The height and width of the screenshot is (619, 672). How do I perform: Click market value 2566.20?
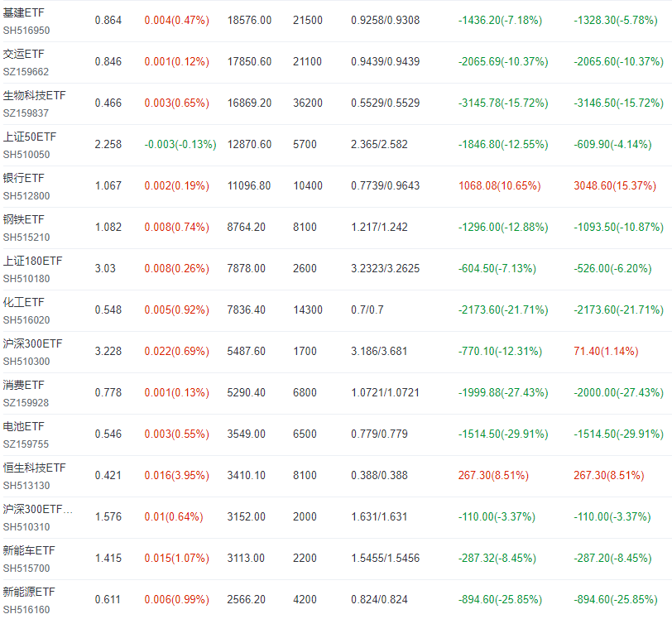click(247, 599)
